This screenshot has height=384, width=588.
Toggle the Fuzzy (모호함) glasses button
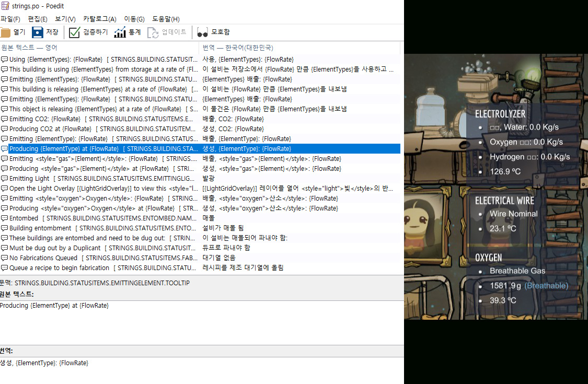(x=202, y=32)
